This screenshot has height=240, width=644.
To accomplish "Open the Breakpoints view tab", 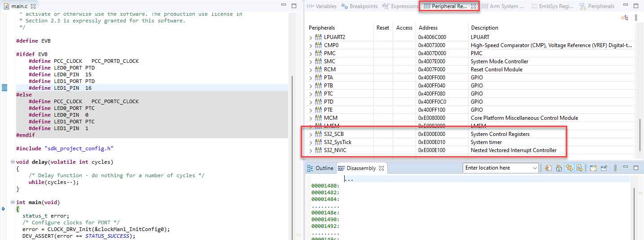I will (360, 6).
